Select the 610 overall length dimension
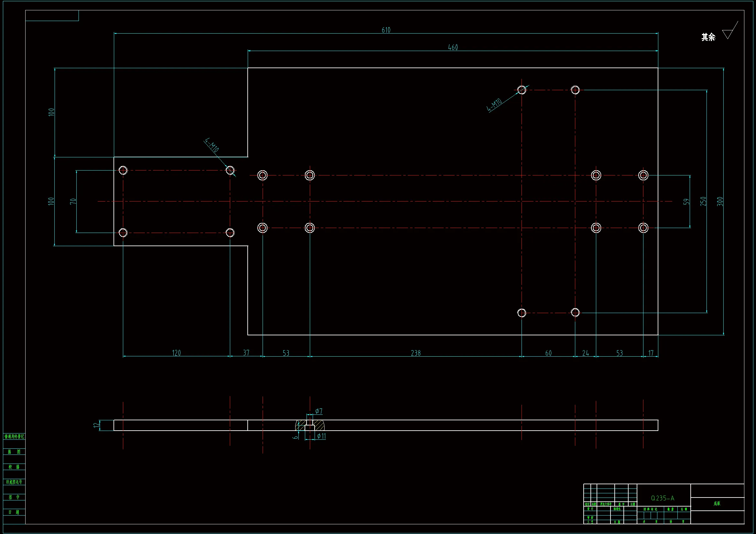The height and width of the screenshot is (534, 756). [x=386, y=30]
